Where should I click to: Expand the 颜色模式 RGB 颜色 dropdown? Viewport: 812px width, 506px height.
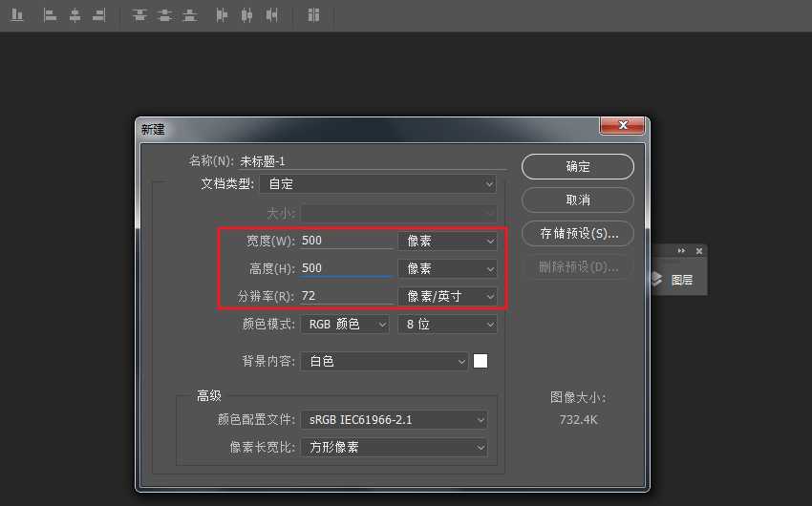click(345, 325)
